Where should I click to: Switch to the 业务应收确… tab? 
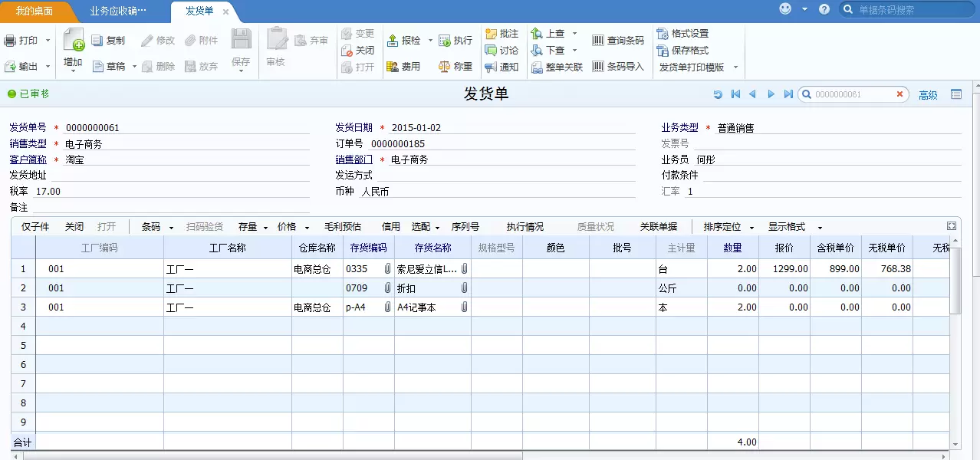click(x=117, y=11)
